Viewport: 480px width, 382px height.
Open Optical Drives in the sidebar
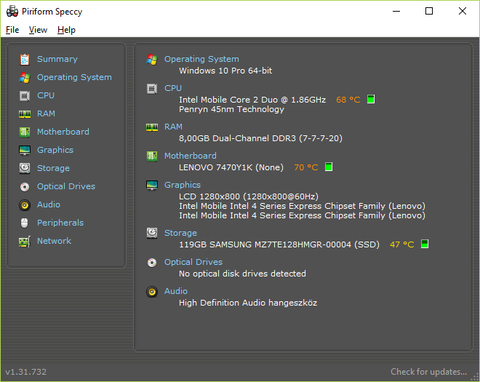coord(66,186)
